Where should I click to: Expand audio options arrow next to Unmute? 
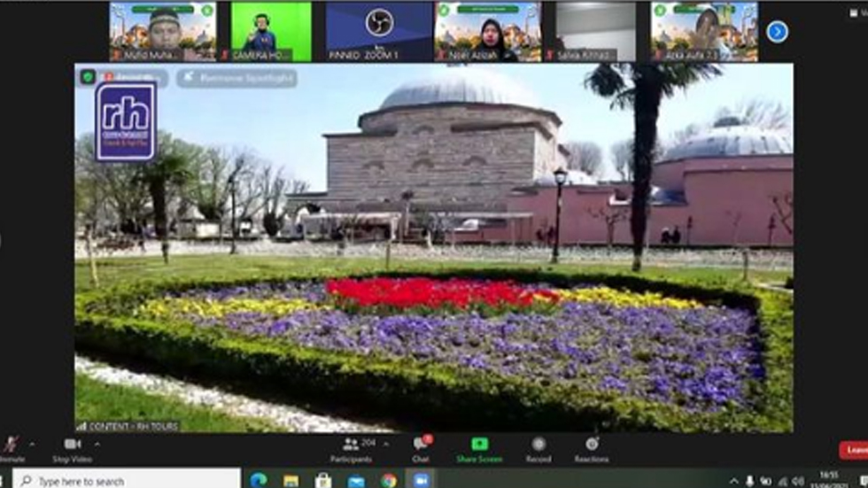pos(33,444)
